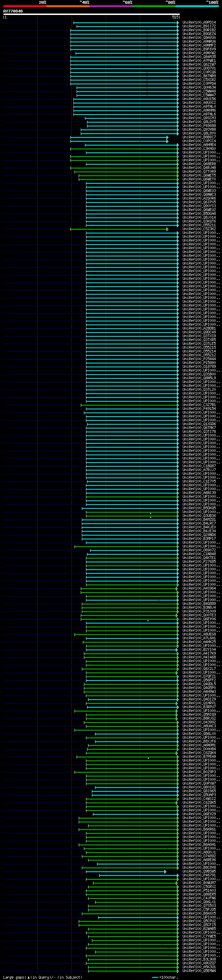
Task: Select the UniRef100_C5WW47 label
Action: coord(199,95)
